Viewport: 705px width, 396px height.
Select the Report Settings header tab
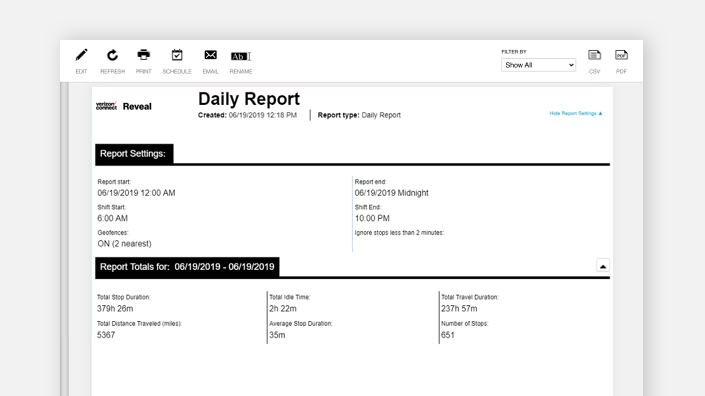point(134,154)
